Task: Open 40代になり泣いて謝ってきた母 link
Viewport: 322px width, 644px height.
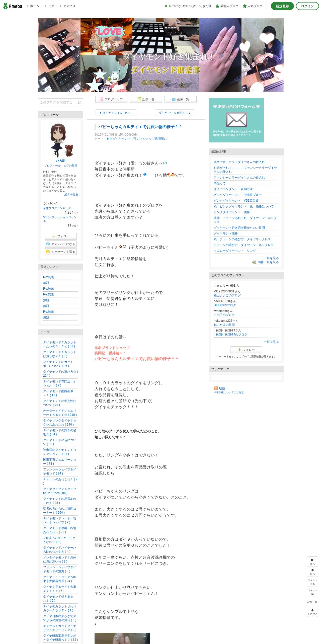Action: pos(188,6)
